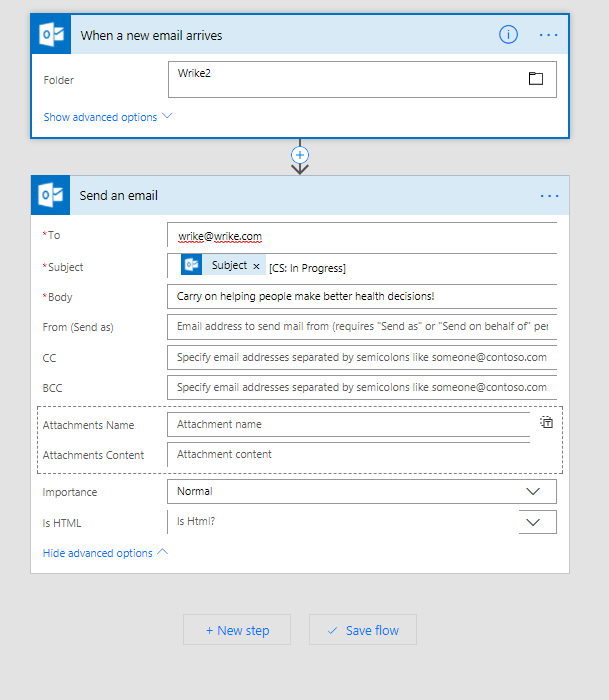This screenshot has height=700, width=609.
Task: Click the Outlook icon on trigger card
Action: [52, 35]
